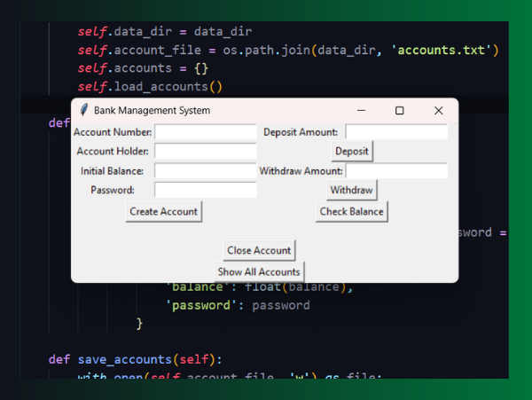Screen dimensions: 532x400
Task: Open the Show All Accounts list
Action: (259, 271)
